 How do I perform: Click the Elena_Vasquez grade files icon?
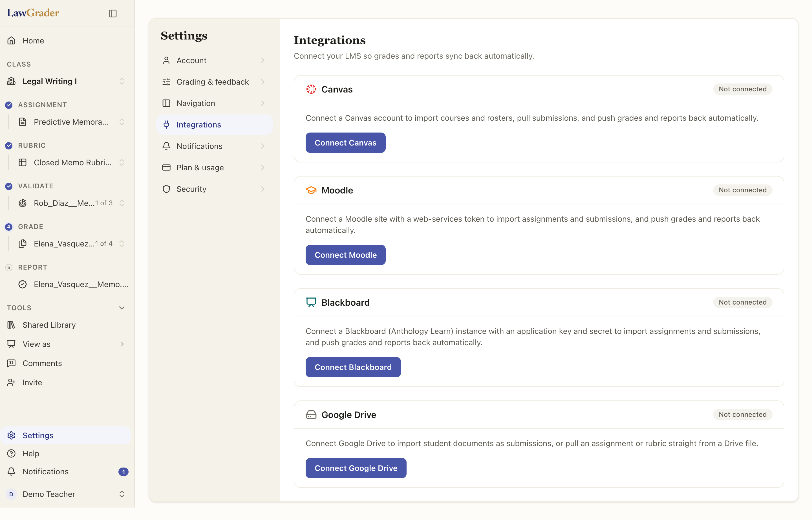pyautogui.click(x=23, y=243)
